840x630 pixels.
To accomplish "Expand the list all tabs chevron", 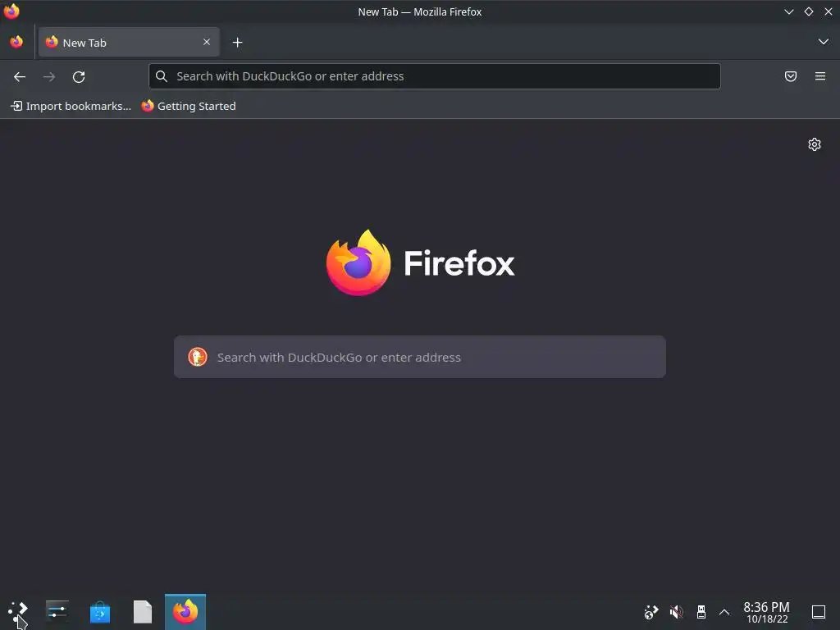I will tap(824, 42).
